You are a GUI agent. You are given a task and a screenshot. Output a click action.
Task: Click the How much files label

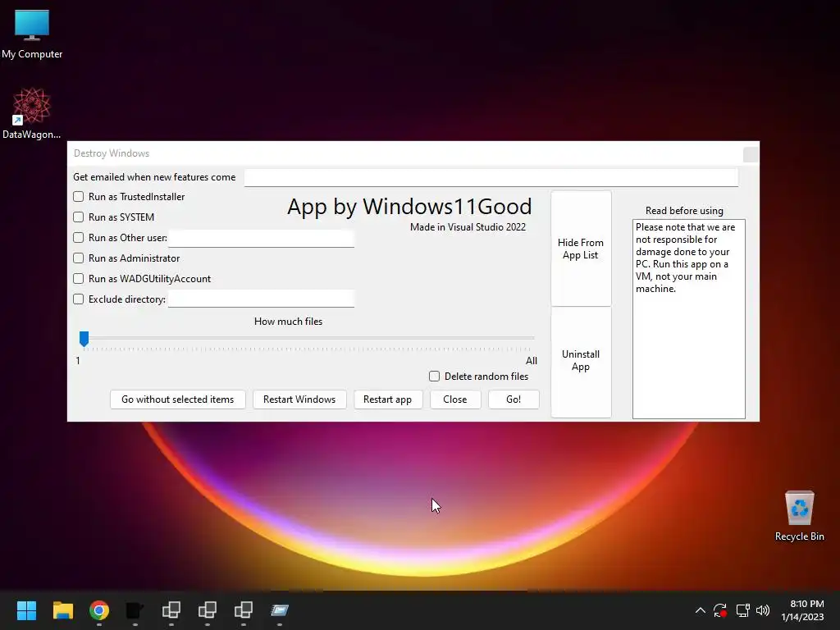click(288, 322)
